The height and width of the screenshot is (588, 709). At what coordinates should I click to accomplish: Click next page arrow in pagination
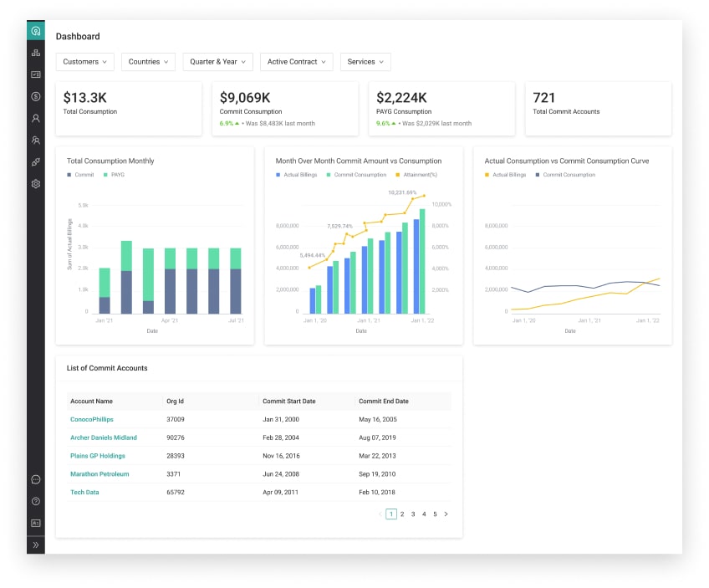pyautogui.click(x=446, y=514)
